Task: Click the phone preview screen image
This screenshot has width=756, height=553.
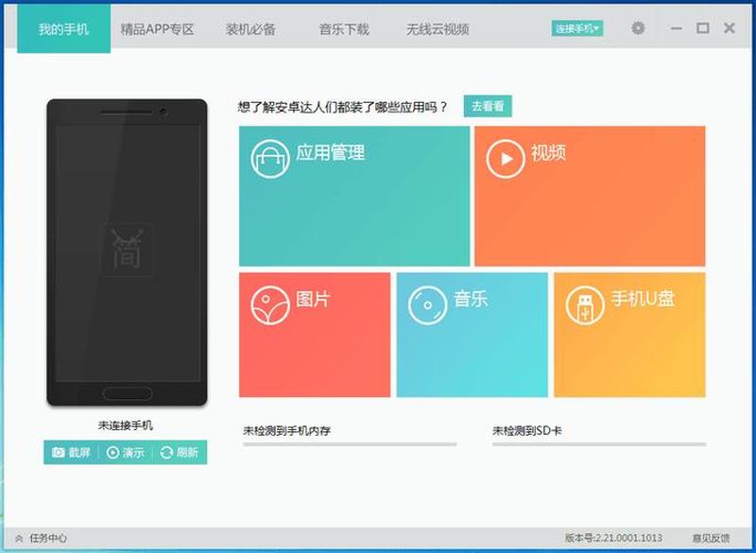Action: pyautogui.click(x=128, y=253)
